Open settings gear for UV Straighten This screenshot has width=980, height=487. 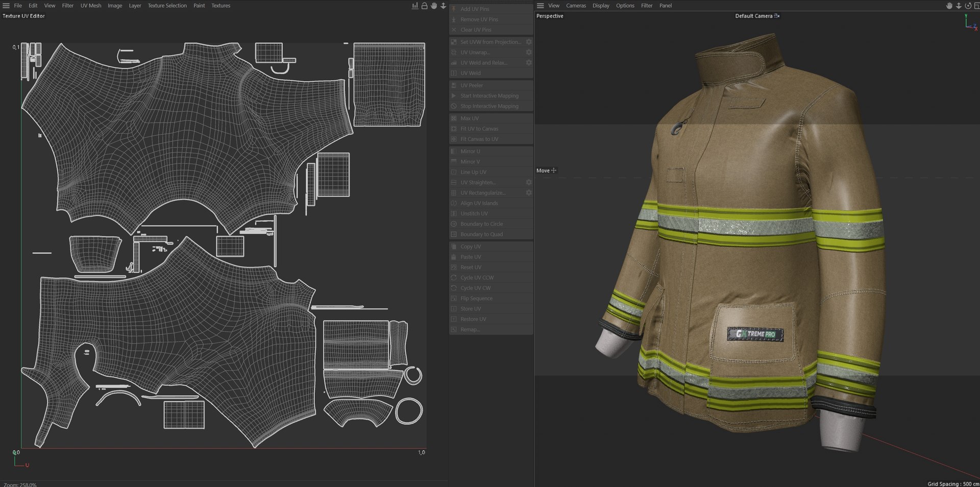coord(529,182)
